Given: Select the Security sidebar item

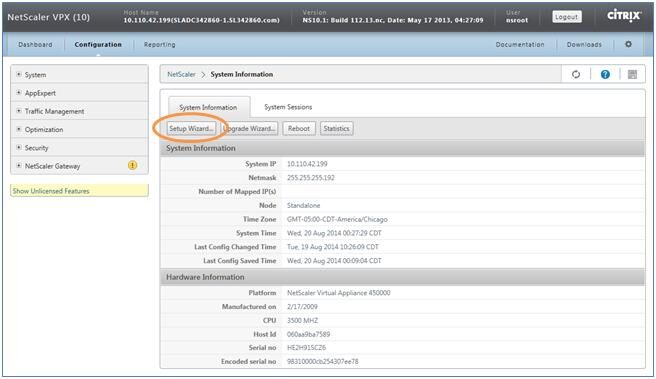Looking at the screenshot, I should tap(36, 148).
